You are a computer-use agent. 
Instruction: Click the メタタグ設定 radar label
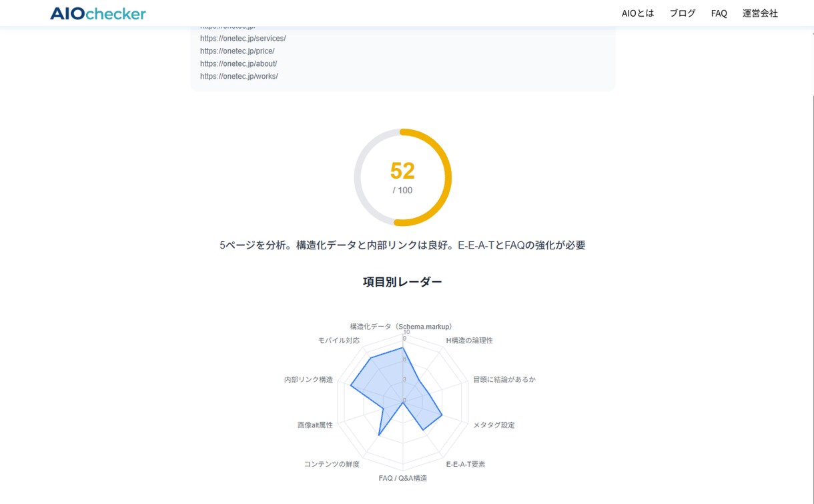(x=494, y=425)
